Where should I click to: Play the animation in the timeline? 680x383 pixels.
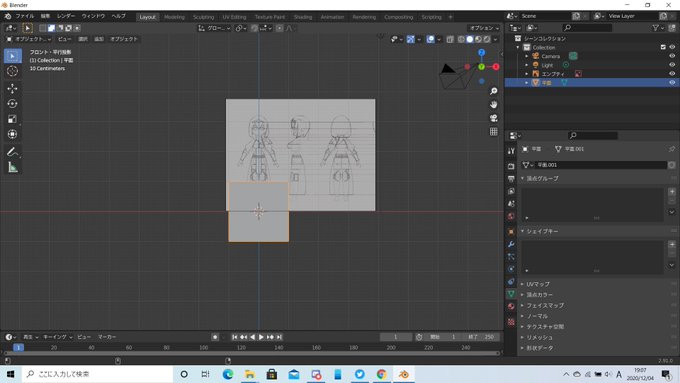(261, 337)
